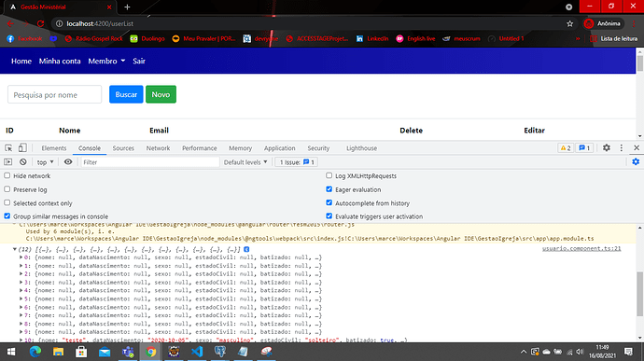Uncheck Evaluate triggers user activation
This screenshot has height=361, width=644.
coord(329,216)
